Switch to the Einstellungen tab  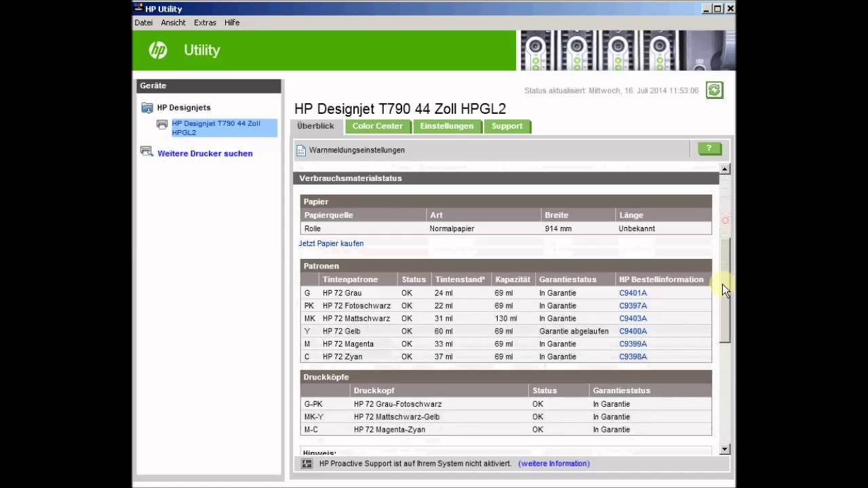click(447, 126)
